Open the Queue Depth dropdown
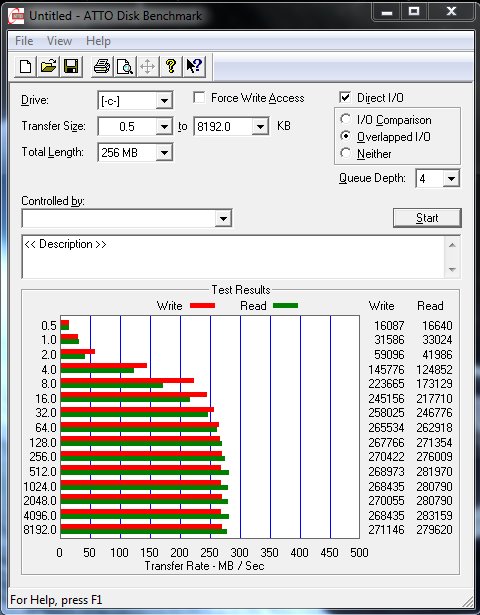Screen dimensions: 480x615 451,179
